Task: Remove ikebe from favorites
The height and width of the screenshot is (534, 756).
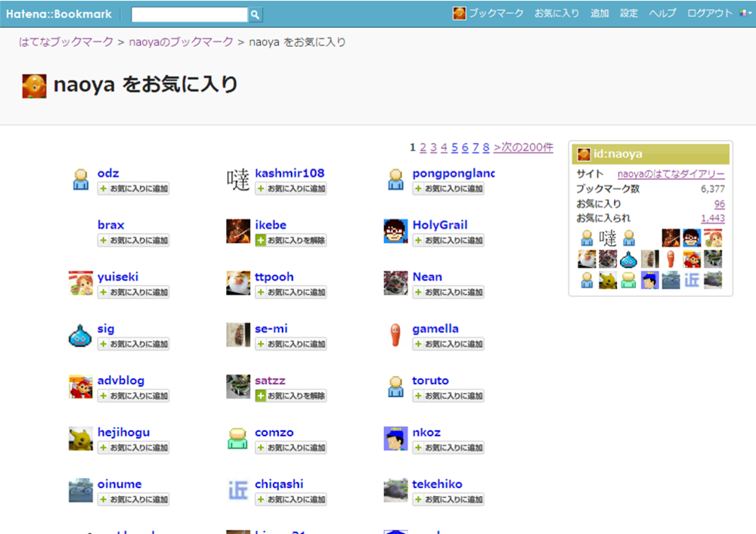Action: click(291, 241)
